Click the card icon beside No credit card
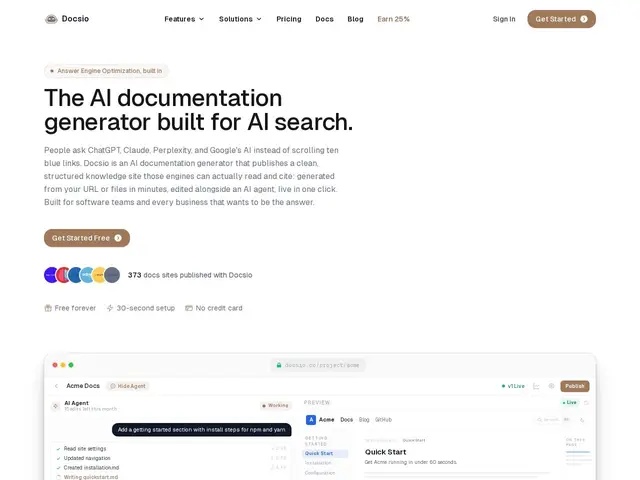This screenshot has height=480, width=640. pyautogui.click(x=189, y=308)
